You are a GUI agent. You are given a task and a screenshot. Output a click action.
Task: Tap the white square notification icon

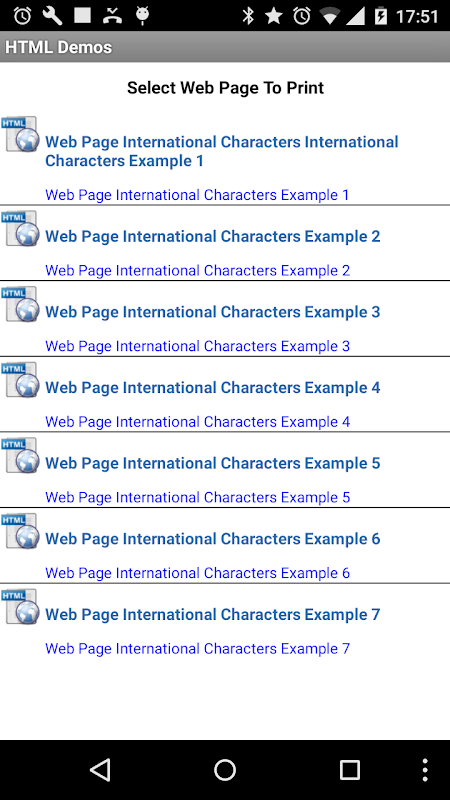[82, 16]
